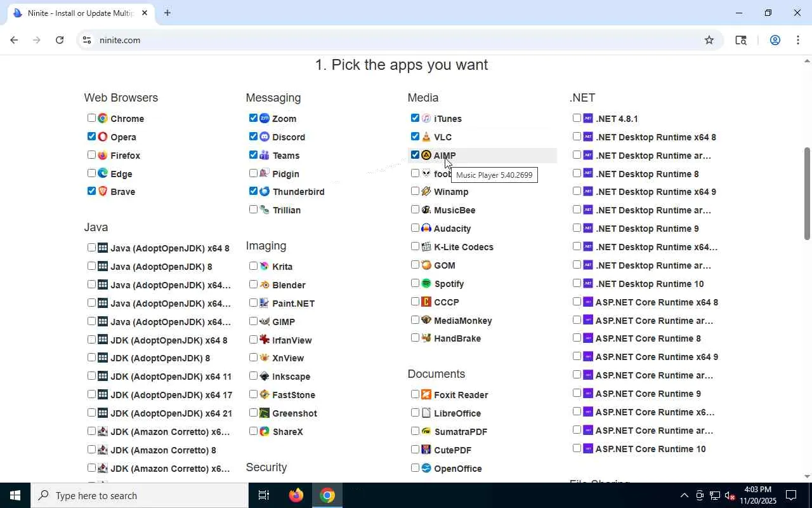Open the Chrome three-dot menu
Viewport: 812px width, 508px height.
click(x=797, y=40)
